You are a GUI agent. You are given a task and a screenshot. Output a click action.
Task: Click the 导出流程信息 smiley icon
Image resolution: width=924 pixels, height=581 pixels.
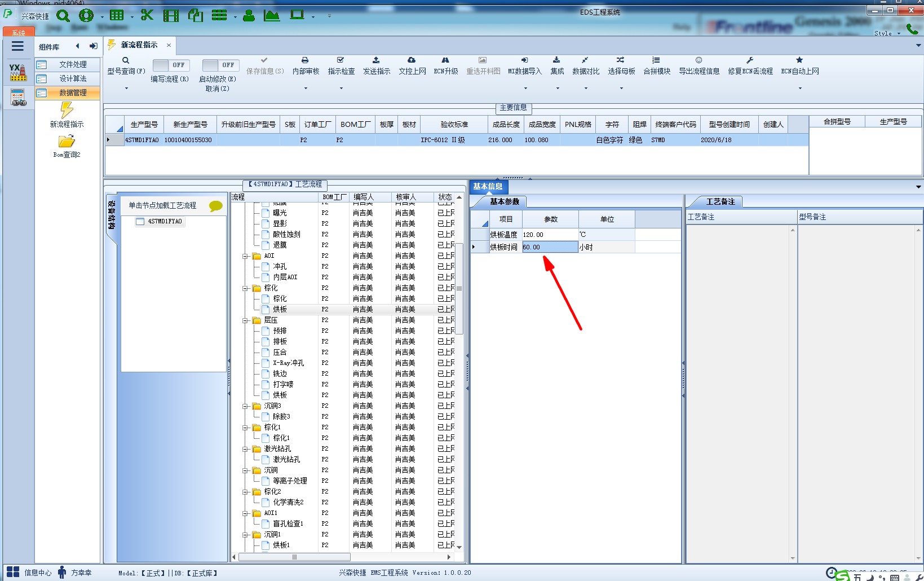point(698,60)
